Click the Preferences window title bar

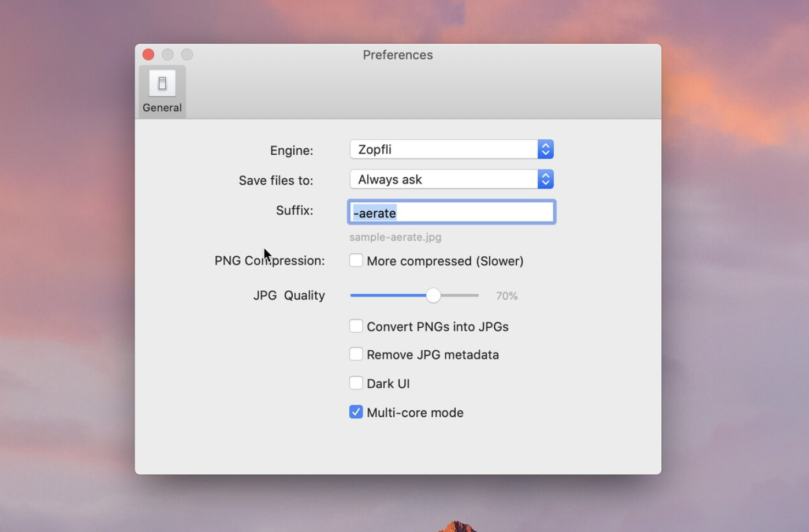(397, 55)
